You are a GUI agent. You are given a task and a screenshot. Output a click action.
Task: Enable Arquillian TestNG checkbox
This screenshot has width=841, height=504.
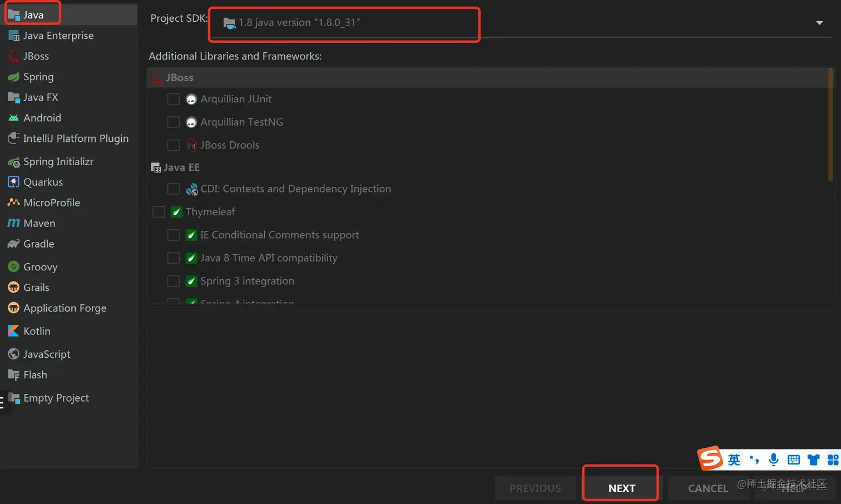[174, 122]
